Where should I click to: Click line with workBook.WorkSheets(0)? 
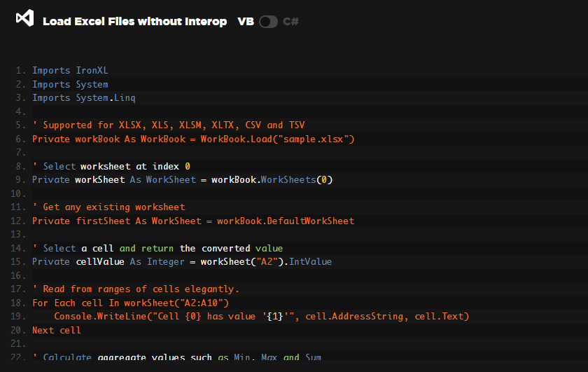tap(182, 180)
